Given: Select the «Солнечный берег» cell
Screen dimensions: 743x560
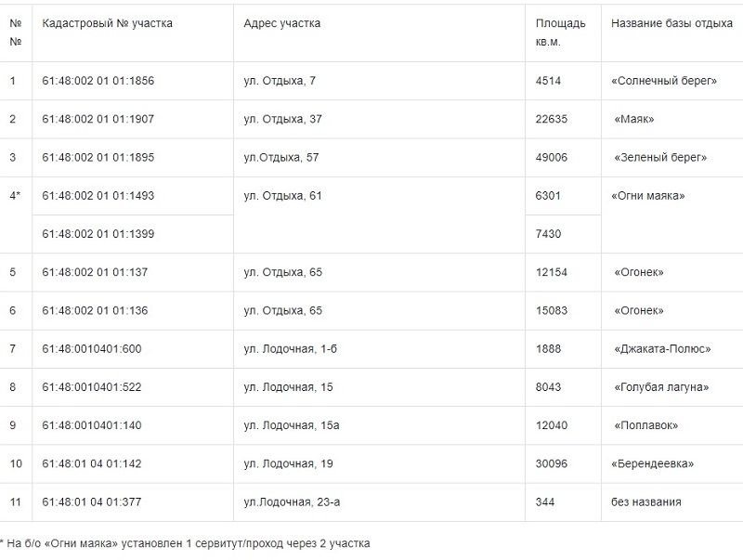Looking at the screenshot, I should 664,81.
